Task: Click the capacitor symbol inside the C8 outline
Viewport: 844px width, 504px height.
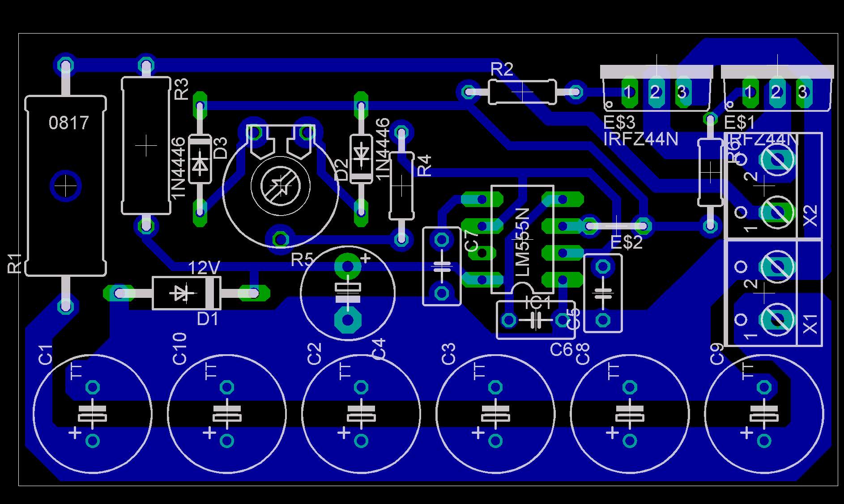Action: [630, 414]
